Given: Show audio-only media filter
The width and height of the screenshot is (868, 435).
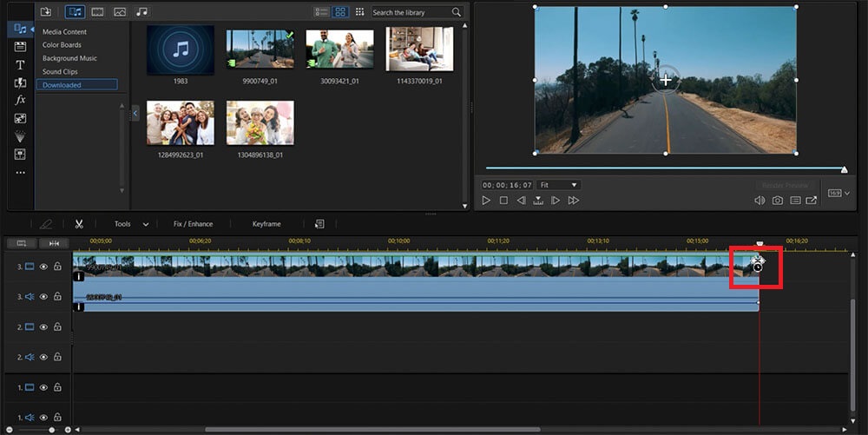Looking at the screenshot, I should (141, 12).
